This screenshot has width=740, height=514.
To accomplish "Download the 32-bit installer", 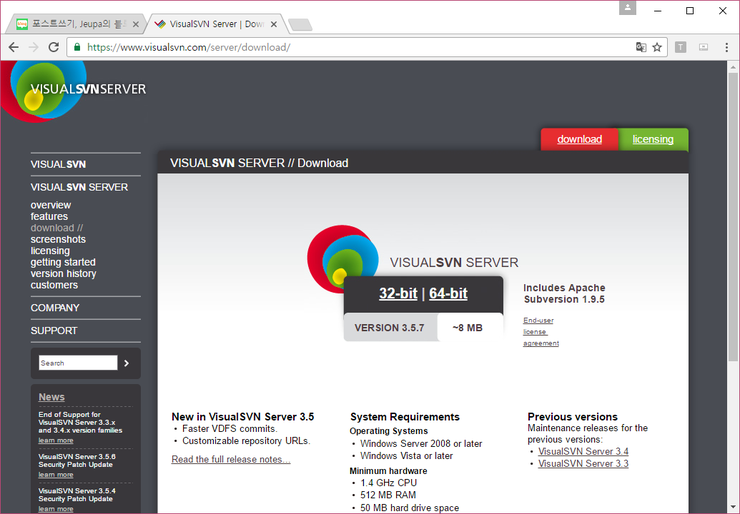I will 398,294.
